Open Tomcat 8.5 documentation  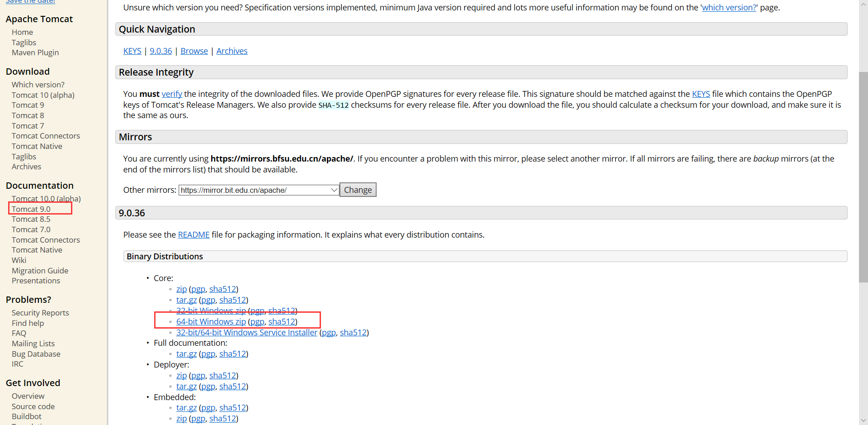point(31,219)
